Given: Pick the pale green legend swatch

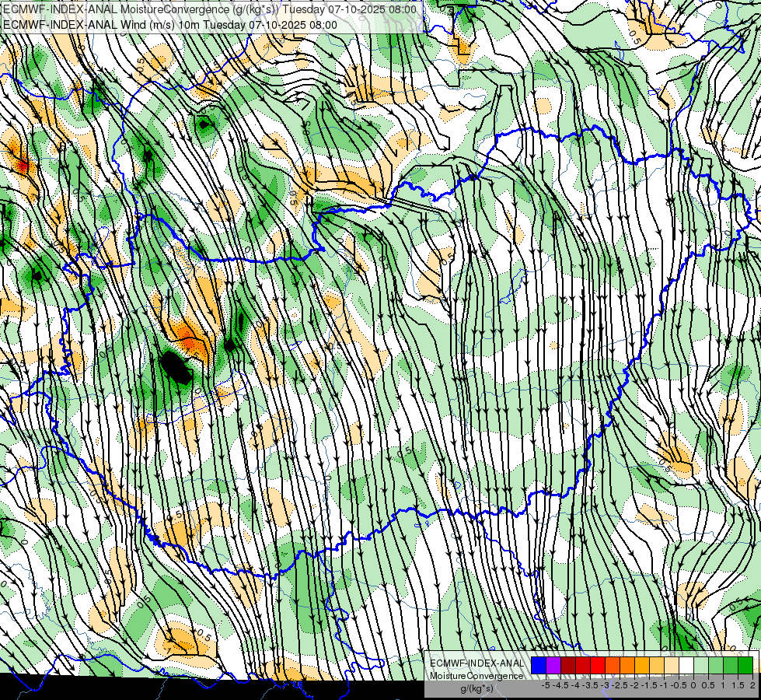Looking at the screenshot, I should (701, 666).
